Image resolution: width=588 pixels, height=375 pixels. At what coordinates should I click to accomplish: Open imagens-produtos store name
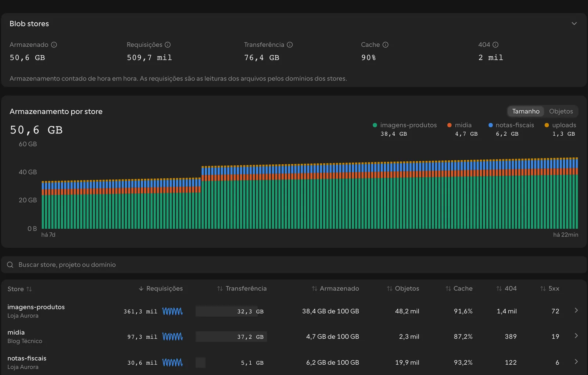(x=36, y=307)
